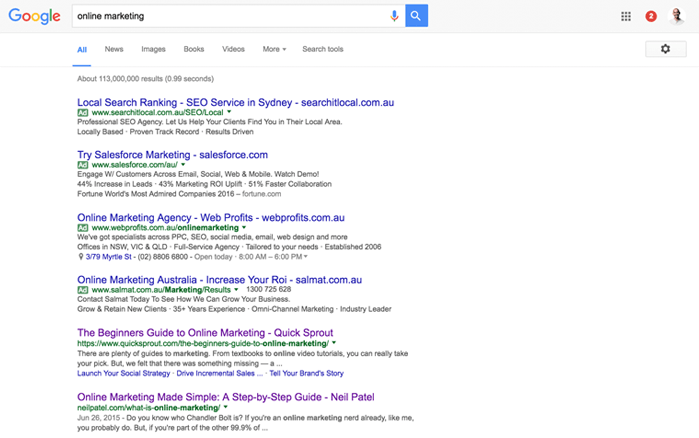Click the blue search magnifier button
699x438 pixels.
click(417, 16)
